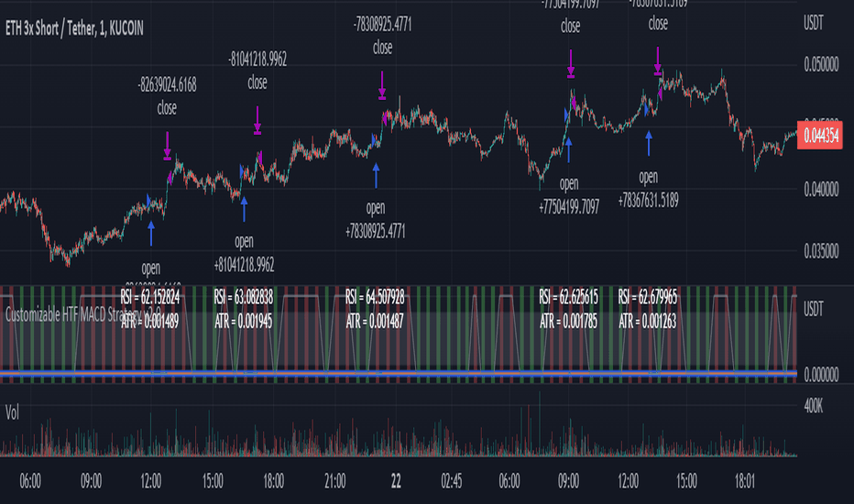Click the purple close arrow labeled -78308925.4771
The image size is (854, 504).
(x=382, y=85)
